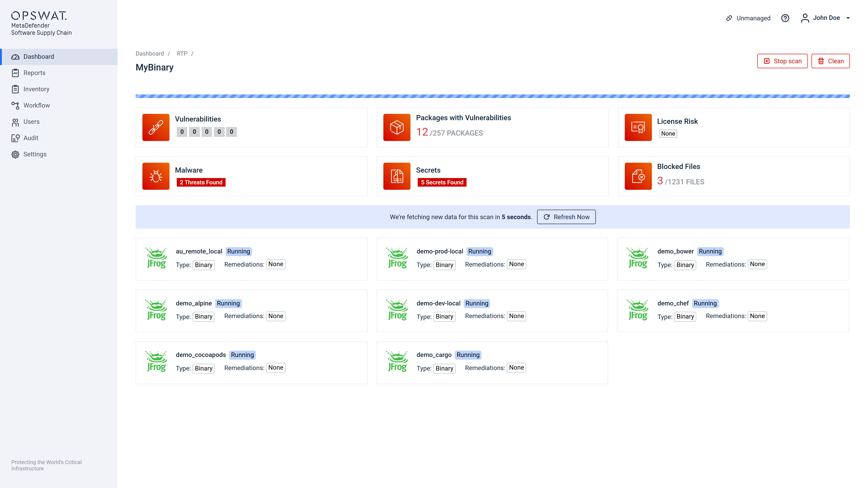Click Binary type tag of demo_alpine
Image resolution: width=868 pixels, height=488 pixels.
point(203,317)
